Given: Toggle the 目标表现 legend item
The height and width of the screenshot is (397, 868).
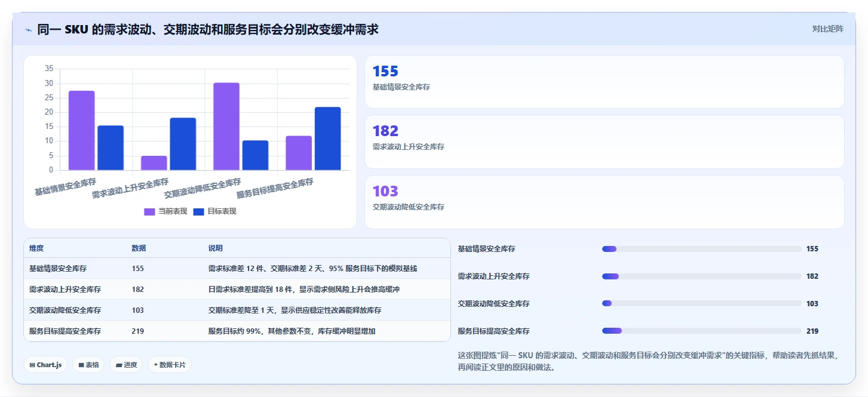Looking at the screenshot, I should [215, 211].
